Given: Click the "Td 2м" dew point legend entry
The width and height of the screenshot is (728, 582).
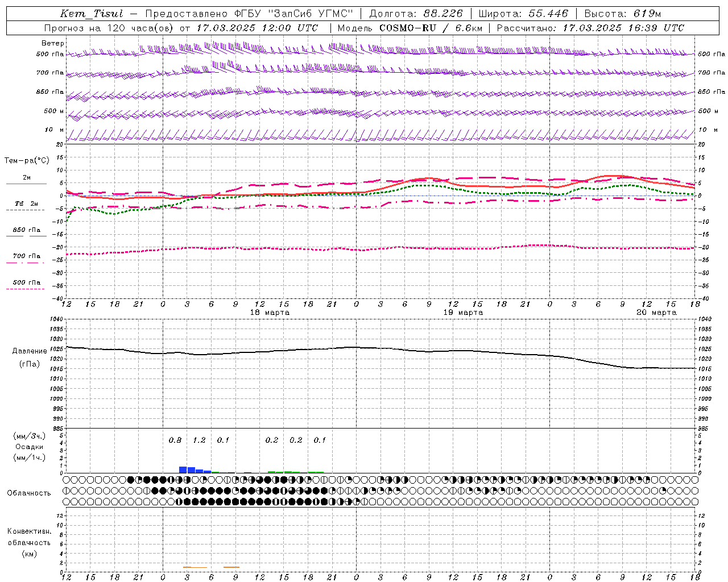Looking at the screenshot, I should tap(27, 203).
